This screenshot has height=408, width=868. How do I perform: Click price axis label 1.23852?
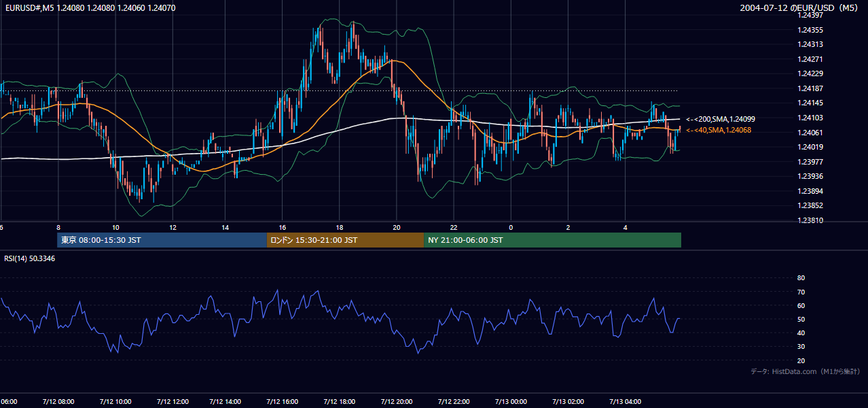[810, 205]
